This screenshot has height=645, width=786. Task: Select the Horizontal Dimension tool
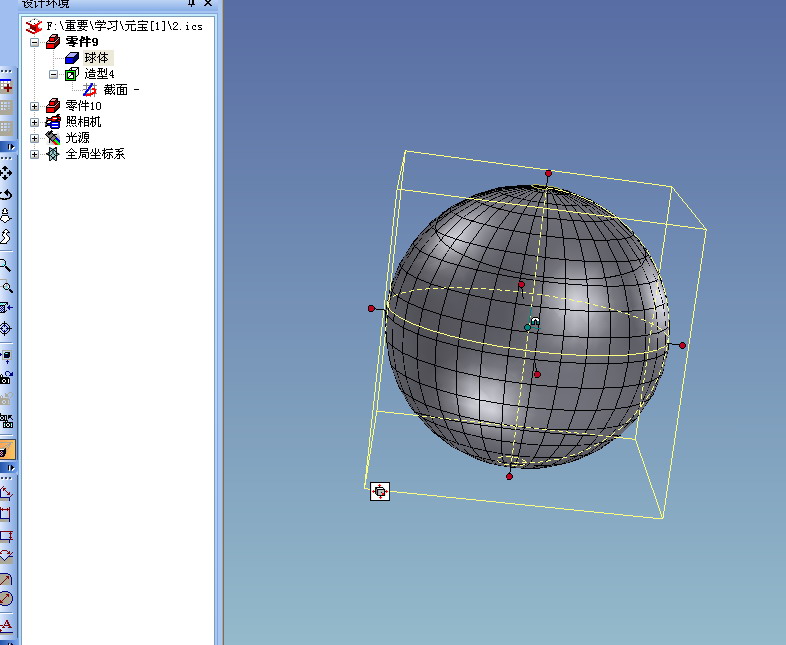[x=6, y=514]
